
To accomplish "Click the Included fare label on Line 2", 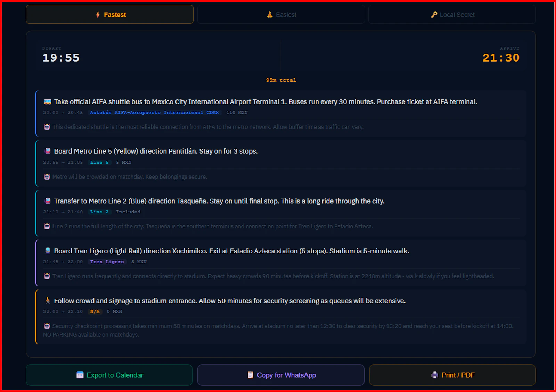I will (x=128, y=212).
